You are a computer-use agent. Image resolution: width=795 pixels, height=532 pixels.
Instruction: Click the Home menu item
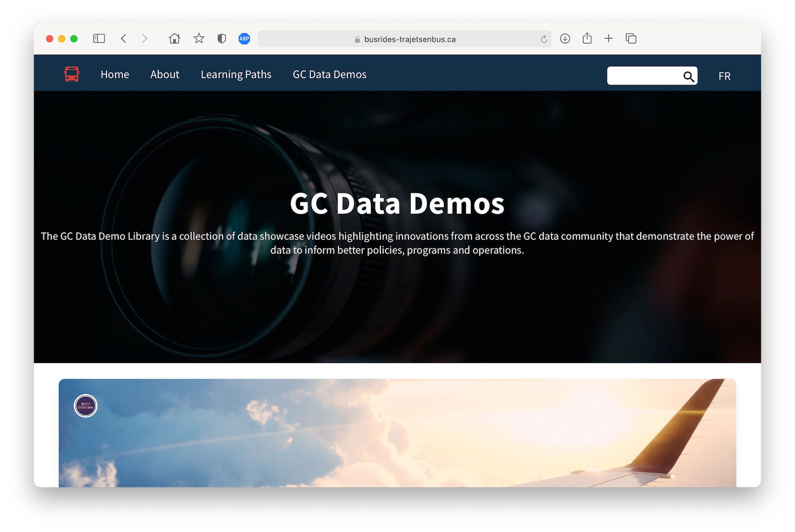(115, 74)
